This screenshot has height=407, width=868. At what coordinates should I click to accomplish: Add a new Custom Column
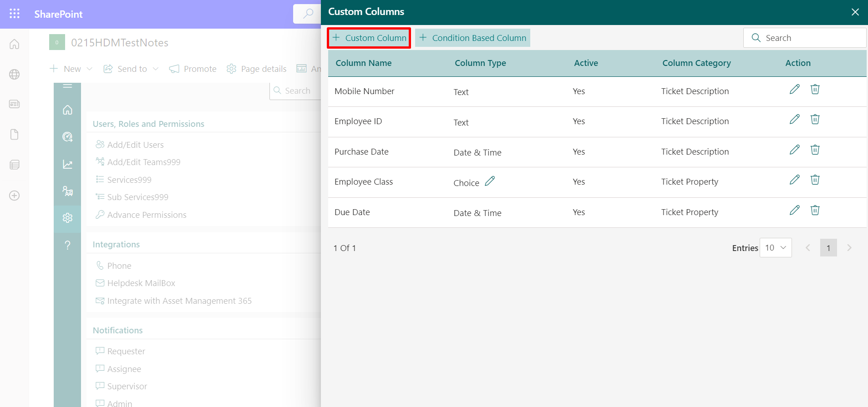369,38
